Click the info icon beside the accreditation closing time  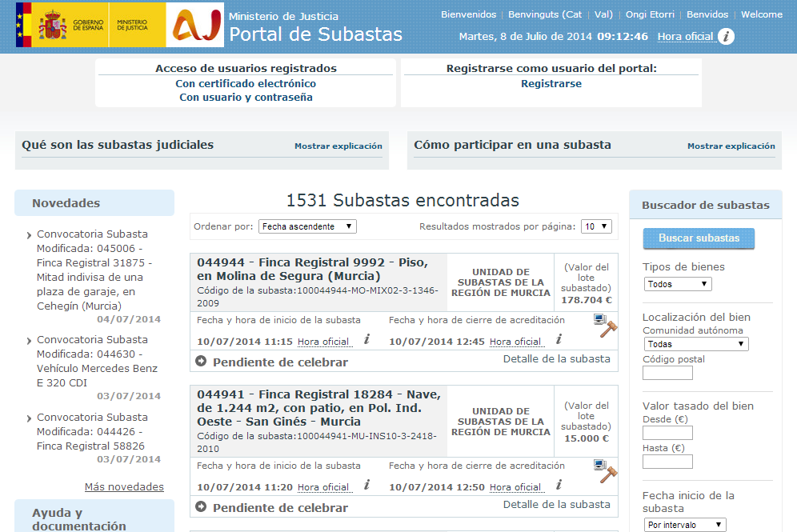(558, 338)
